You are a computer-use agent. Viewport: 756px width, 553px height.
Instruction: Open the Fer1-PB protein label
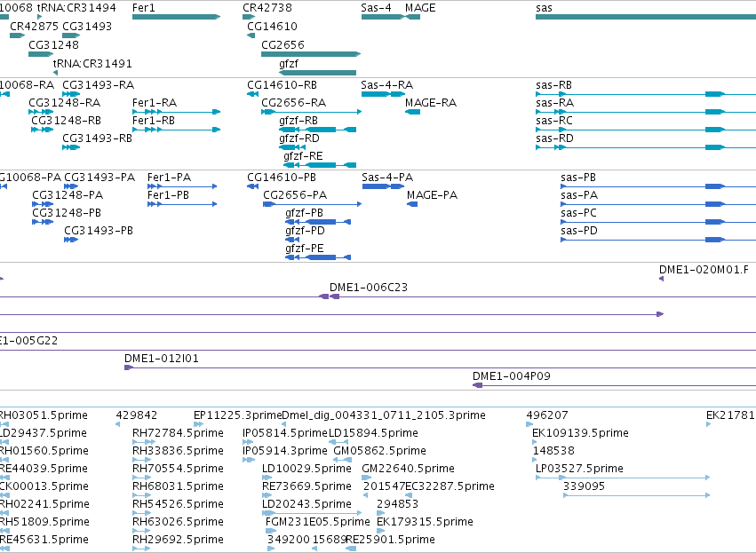(168, 195)
